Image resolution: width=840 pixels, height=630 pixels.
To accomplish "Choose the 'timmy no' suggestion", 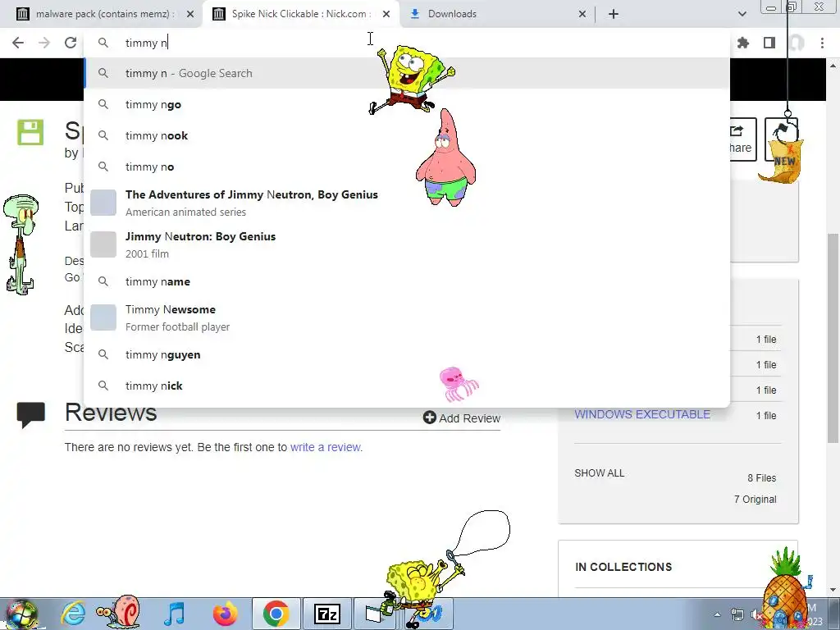I will [407, 167].
